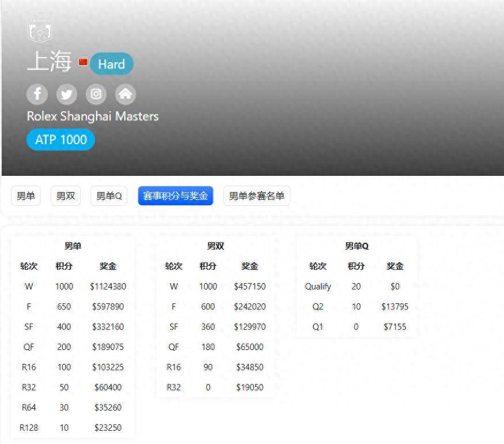Switch to the 男单 tab

tap(26, 196)
